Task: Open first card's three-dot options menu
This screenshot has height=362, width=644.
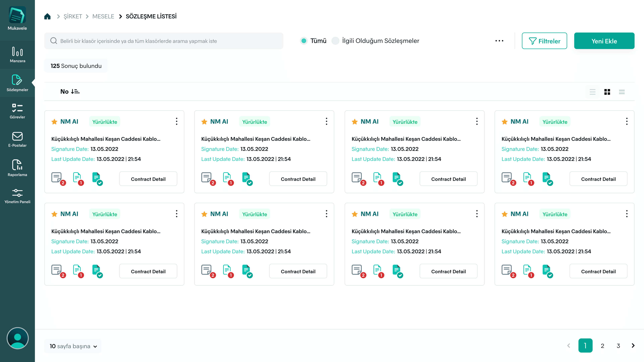Action: [x=176, y=122]
